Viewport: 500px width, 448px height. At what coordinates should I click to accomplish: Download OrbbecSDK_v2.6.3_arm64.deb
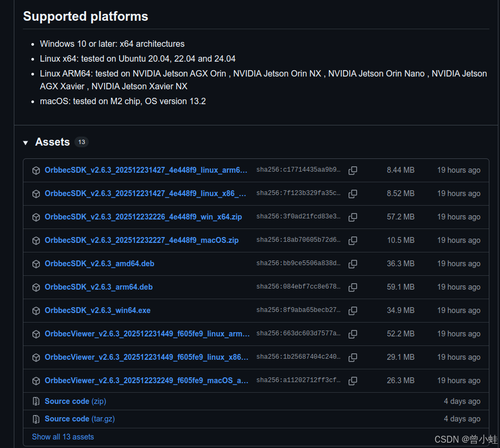[x=98, y=287]
